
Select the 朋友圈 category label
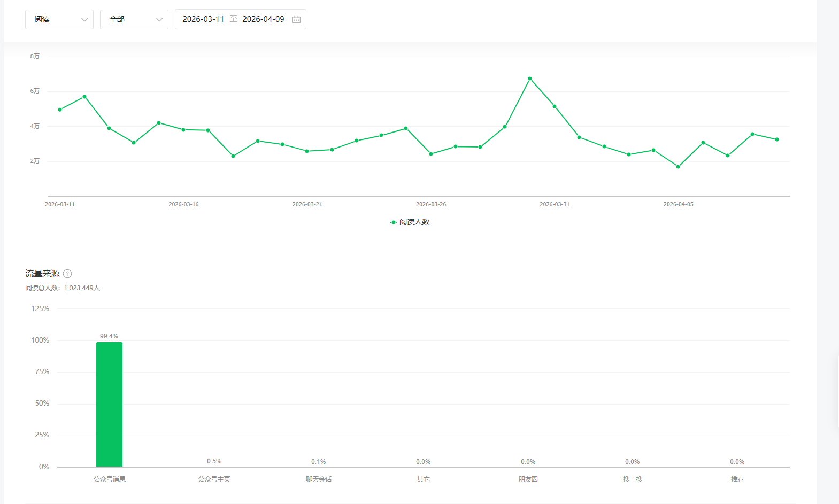pos(528,479)
